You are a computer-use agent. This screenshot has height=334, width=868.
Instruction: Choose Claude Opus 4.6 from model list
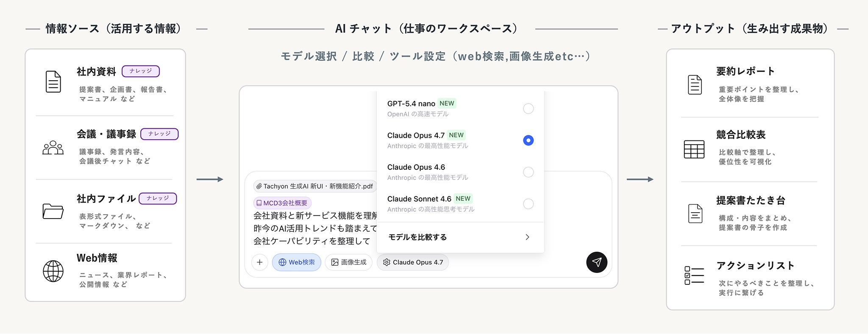click(460, 172)
